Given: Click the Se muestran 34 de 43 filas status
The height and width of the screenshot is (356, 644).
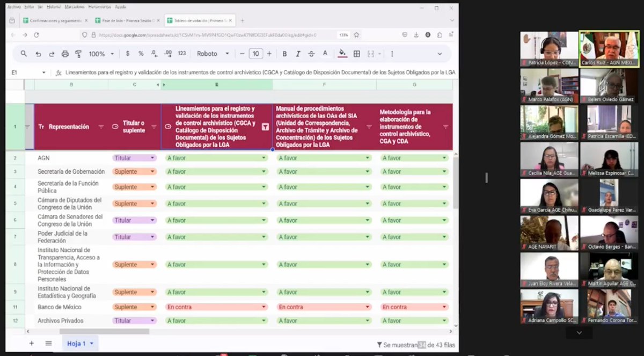Looking at the screenshot, I should 416,344.
